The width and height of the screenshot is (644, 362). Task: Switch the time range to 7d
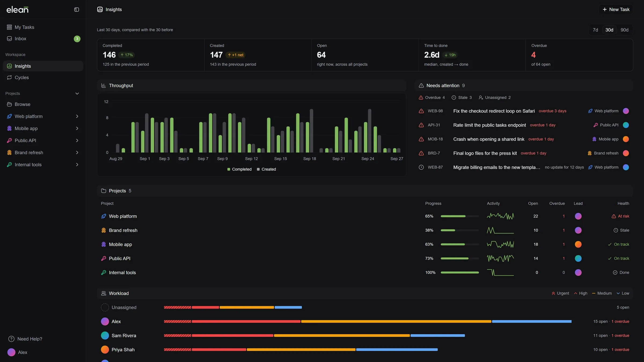click(595, 30)
